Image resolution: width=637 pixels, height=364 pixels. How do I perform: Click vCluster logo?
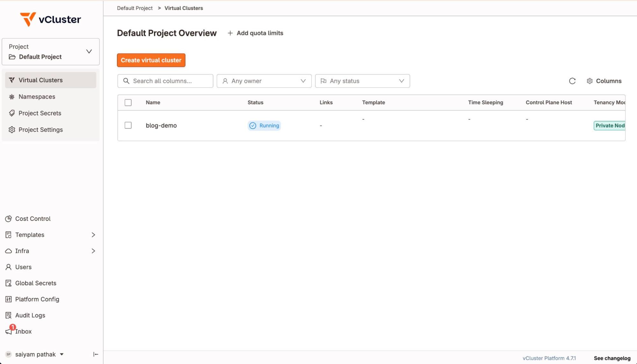click(x=50, y=19)
